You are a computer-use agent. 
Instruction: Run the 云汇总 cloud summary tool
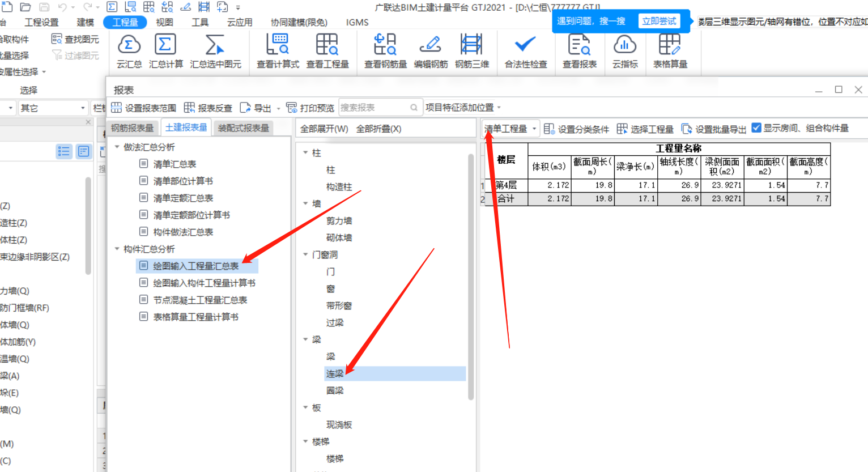129,52
